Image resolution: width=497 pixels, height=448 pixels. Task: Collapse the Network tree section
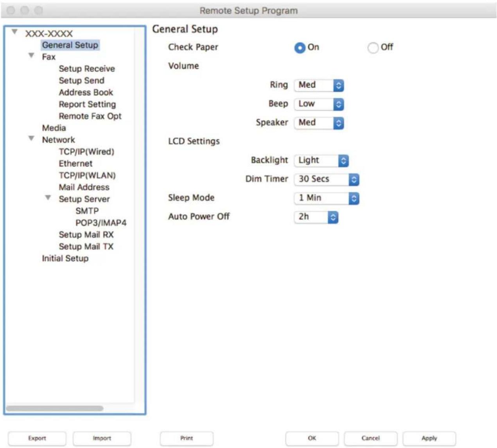click(31, 139)
